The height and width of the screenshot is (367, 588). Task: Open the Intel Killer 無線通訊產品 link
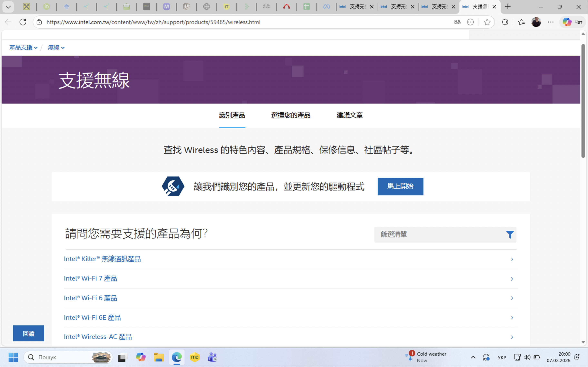(x=102, y=259)
